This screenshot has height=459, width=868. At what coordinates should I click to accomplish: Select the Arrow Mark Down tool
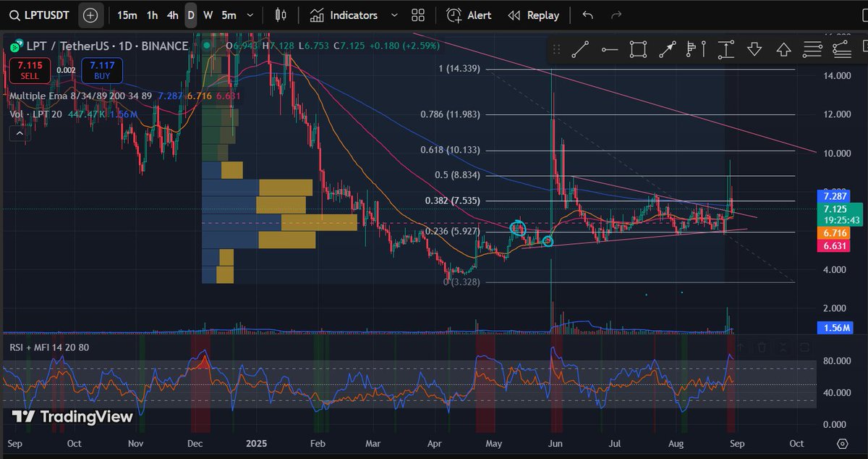pyautogui.click(x=754, y=49)
